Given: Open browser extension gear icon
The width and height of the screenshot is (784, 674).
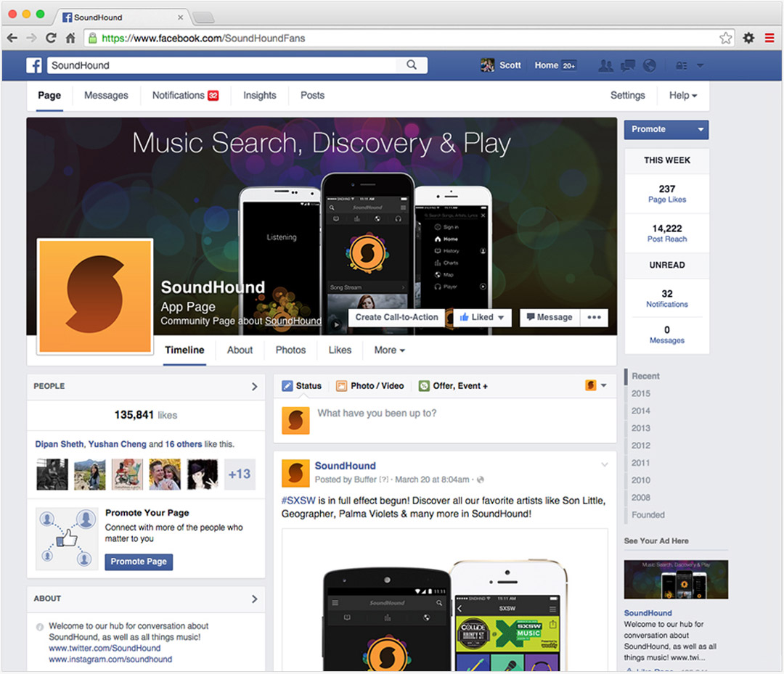Looking at the screenshot, I should point(748,38).
